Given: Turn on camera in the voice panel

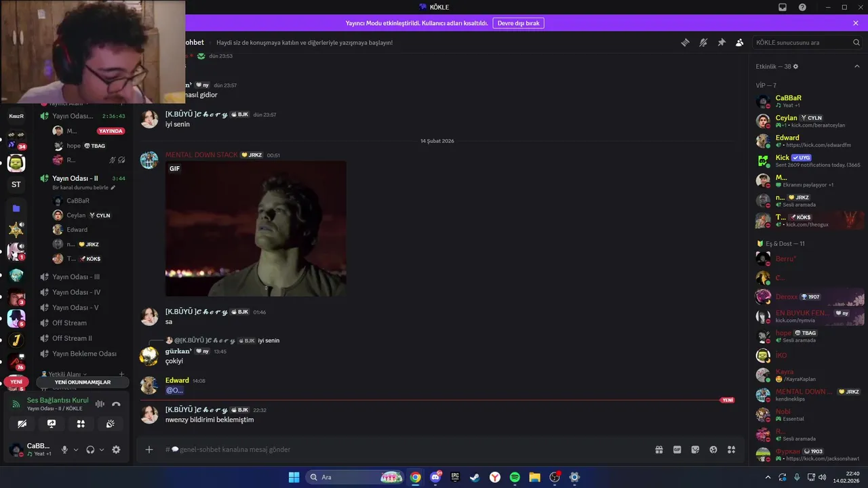Looking at the screenshot, I should pos(22,424).
